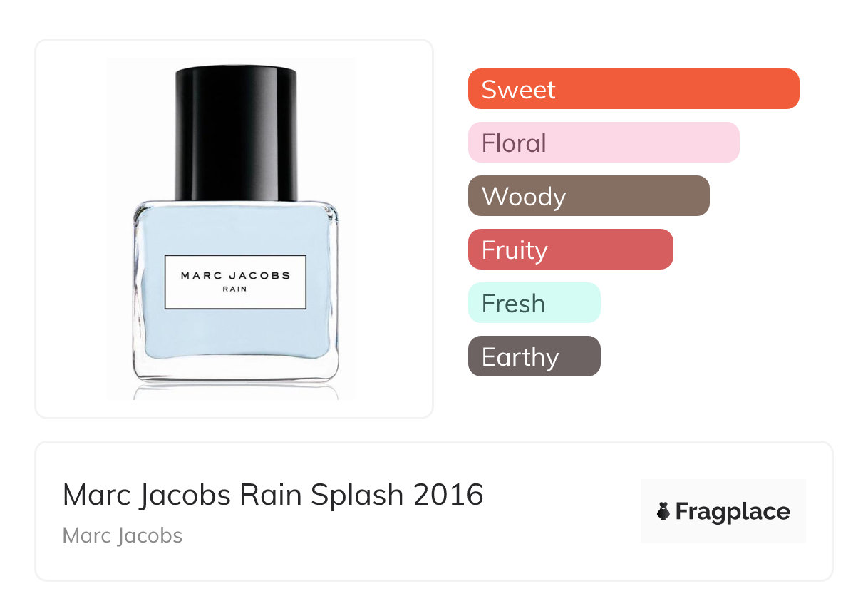Select the pink Floral accord bar
This screenshot has height=616, width=868.
(x=604, y=143)
